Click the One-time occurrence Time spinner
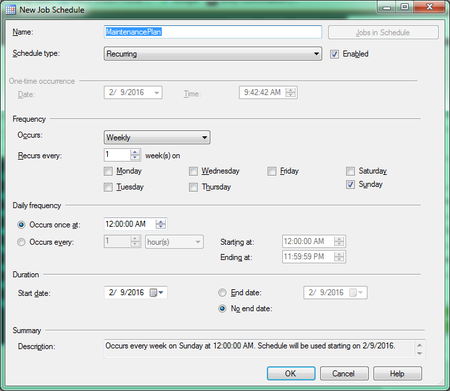The width and height of the screenshot is (450, 391). click(291, 92)
